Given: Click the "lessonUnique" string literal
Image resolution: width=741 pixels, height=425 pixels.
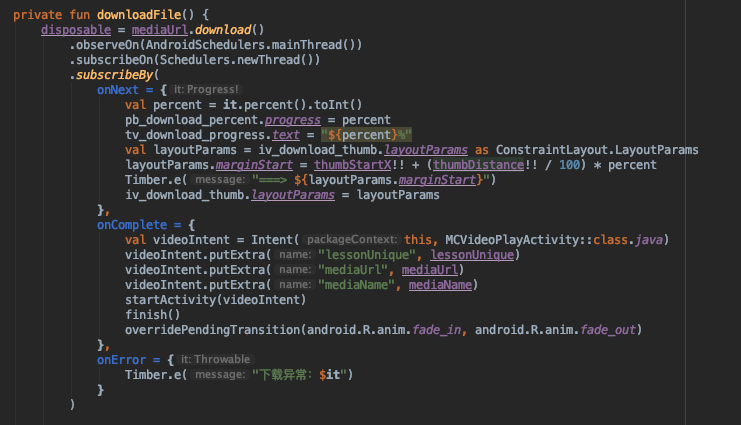Looking at the screenshot, I should 367,255.
